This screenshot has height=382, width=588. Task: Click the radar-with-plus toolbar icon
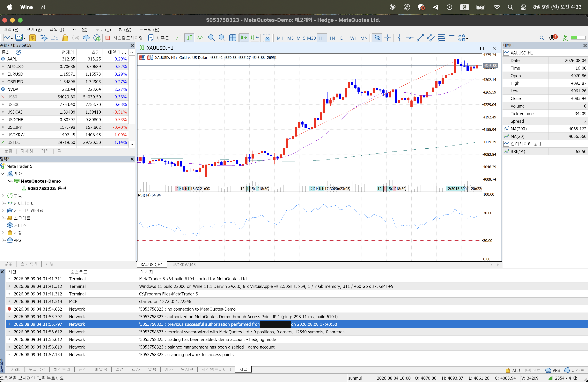(x=97, y=38)
